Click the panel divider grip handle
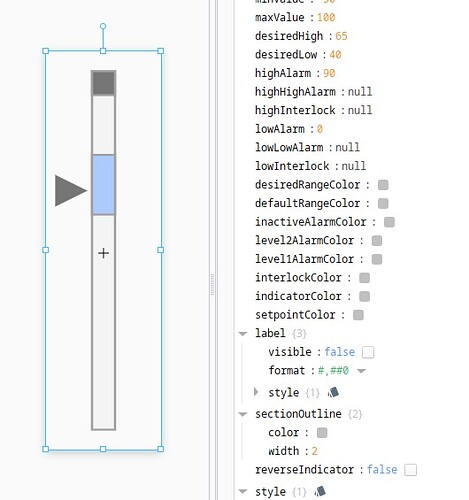Image resolution: width=469 pixels, height=500 pixels. point(212,284)
